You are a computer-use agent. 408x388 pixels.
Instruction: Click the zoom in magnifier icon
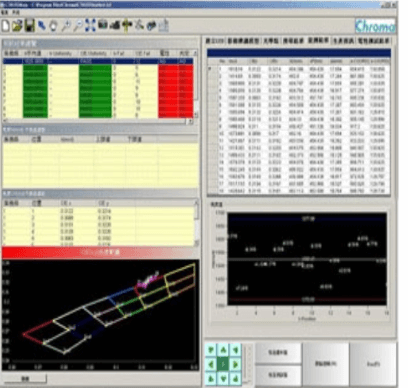(66, 26)
